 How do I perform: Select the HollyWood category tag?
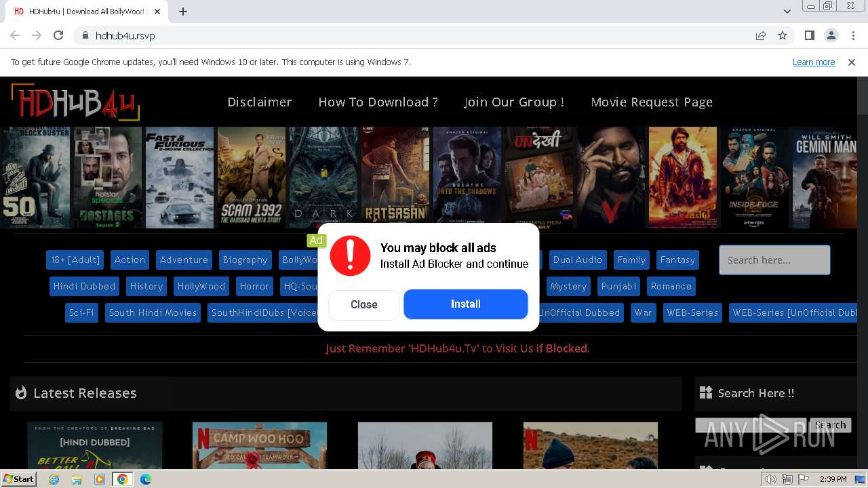click(x=201, y=286)
